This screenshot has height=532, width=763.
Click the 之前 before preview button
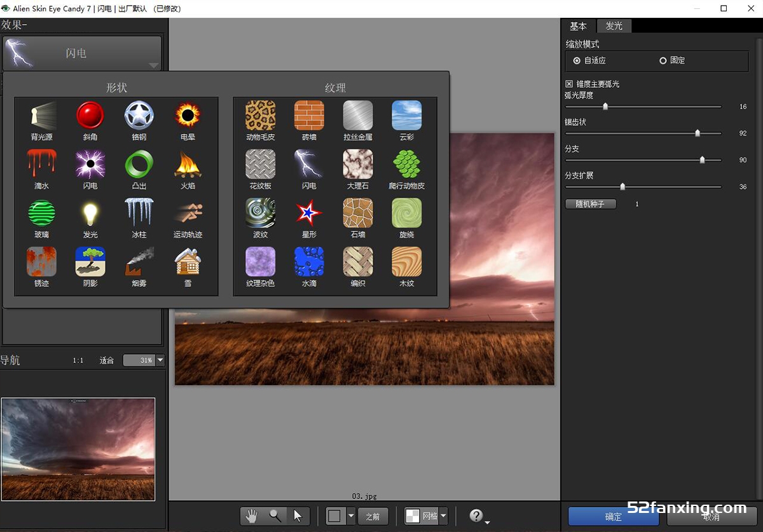point(373,516)
